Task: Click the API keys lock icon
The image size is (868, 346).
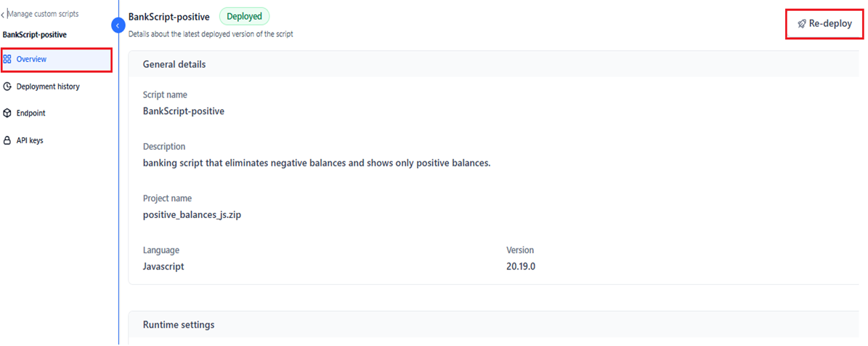Action: [x=7, y=140]
